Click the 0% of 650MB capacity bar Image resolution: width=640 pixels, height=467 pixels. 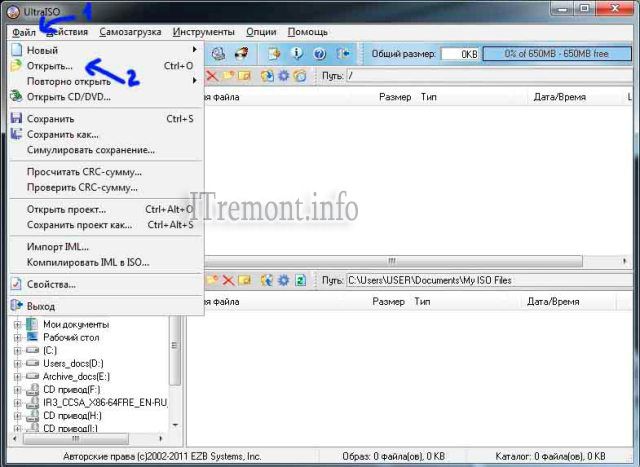[557, 54]
